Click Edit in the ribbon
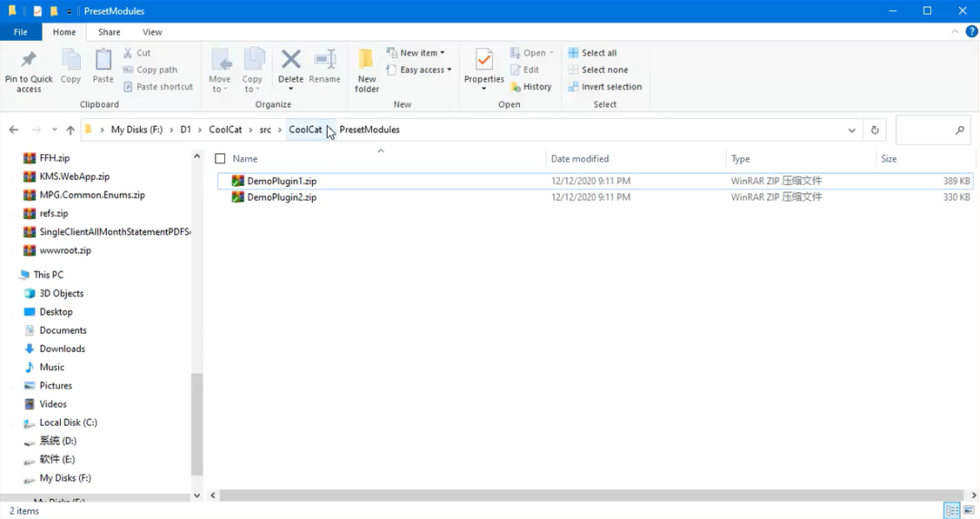The width and height of the screenshot is (980, 519). [x=524, y=69]
